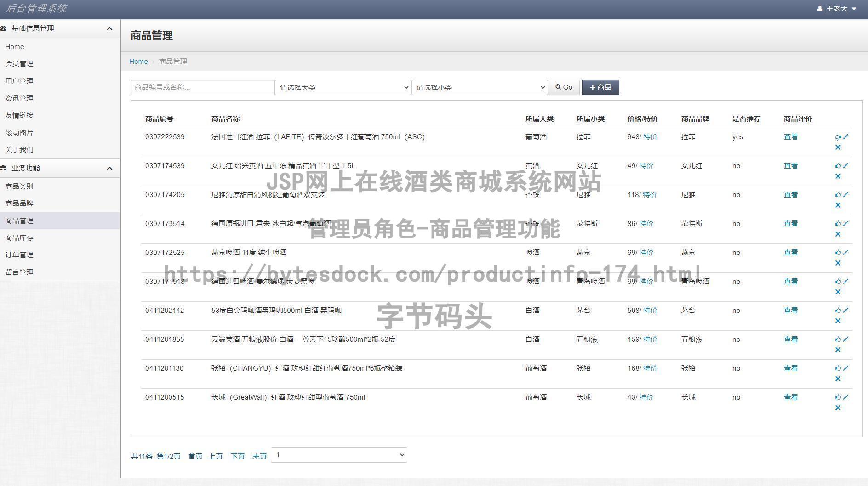Click the magnifier icon inside the Go button

(558, 87)
